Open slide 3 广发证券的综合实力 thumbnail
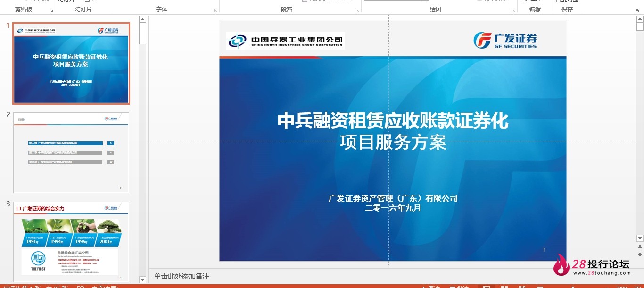 [x=71, y=242]
